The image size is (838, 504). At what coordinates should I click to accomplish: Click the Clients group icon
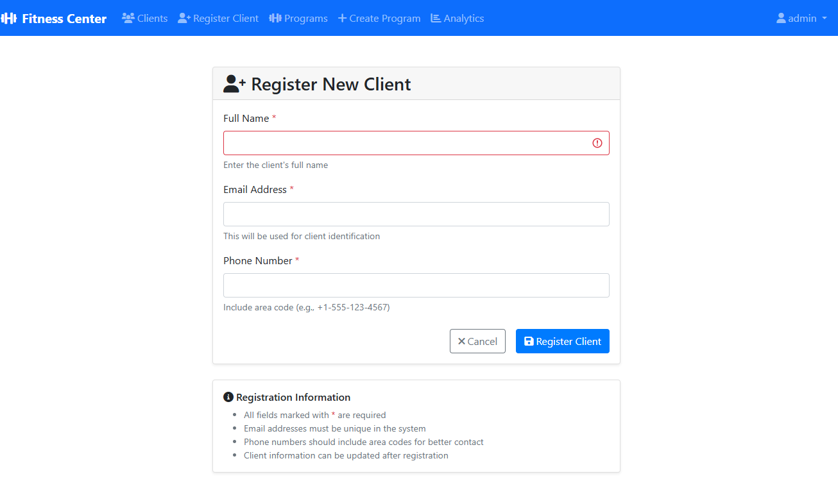[x=128, y=19]
